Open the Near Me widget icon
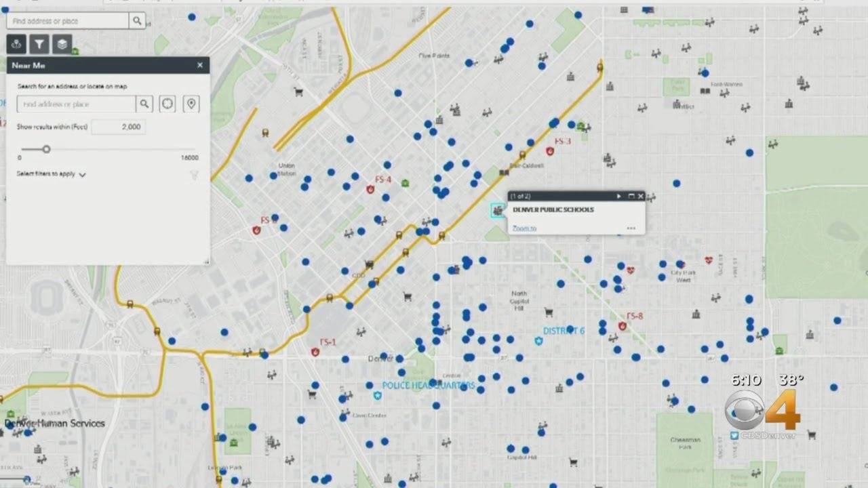The image size is (868, 488). 17,45
